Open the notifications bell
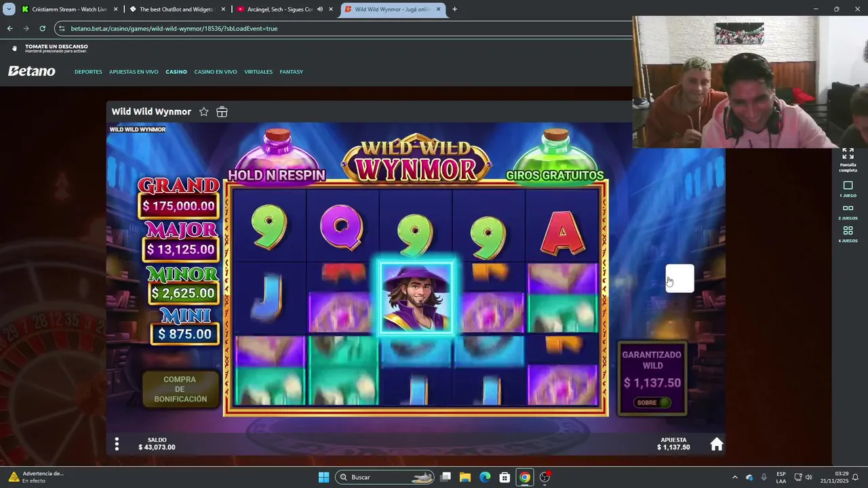This screenshot has height=488, width=868. tap(856, 477)
